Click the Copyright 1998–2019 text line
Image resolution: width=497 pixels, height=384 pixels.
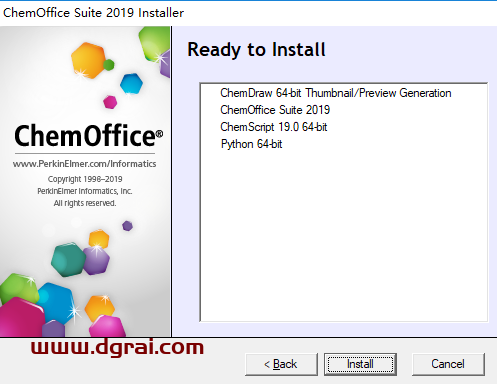(85, 179)
